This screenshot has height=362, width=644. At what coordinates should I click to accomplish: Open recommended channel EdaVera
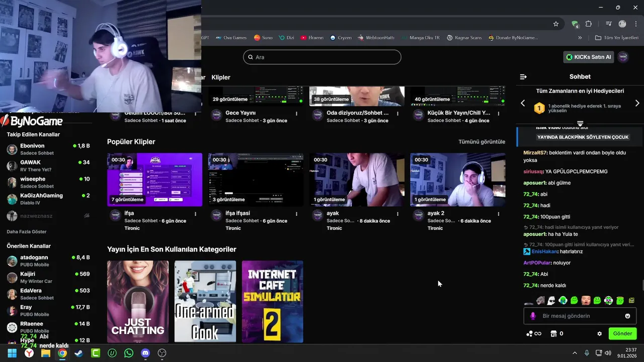click(x=48, y=294)
